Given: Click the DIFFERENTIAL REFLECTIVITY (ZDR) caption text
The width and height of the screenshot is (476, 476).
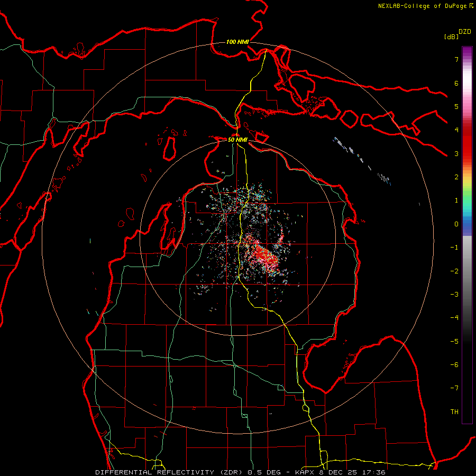Looking at the screenshot, I should coord(169,472).
